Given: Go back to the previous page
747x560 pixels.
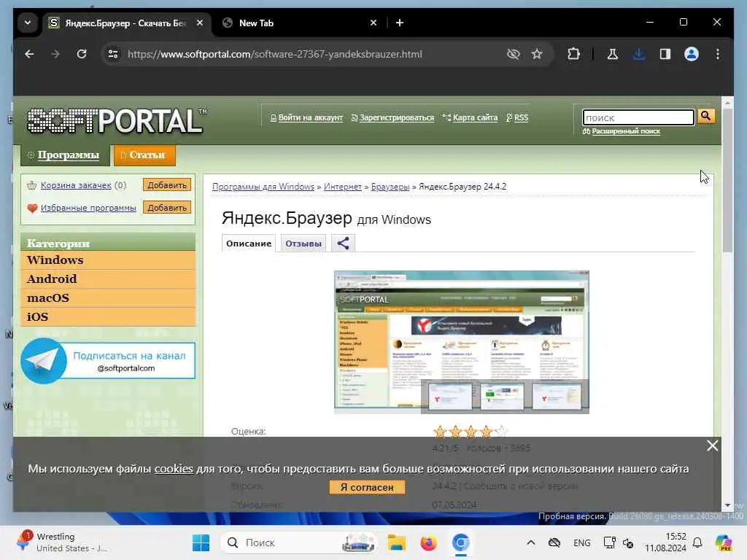Looking at the screenshot, I should [29, 54].
